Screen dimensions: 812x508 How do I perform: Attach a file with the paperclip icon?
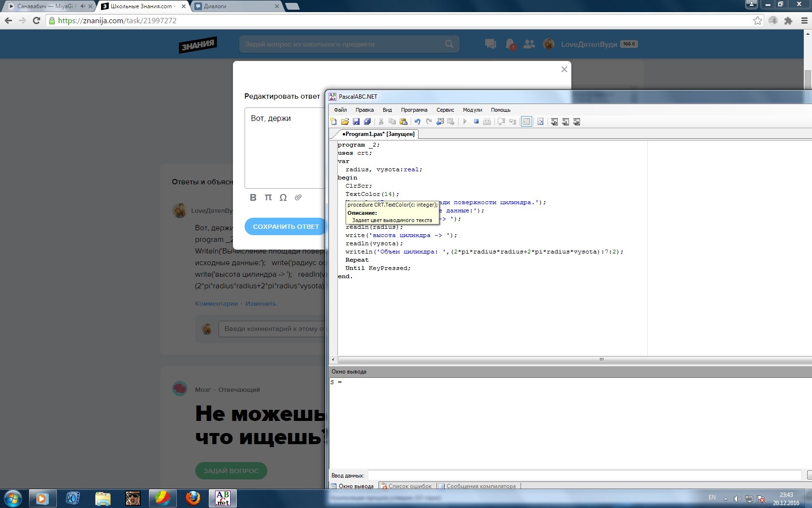(x=298, y=197)
